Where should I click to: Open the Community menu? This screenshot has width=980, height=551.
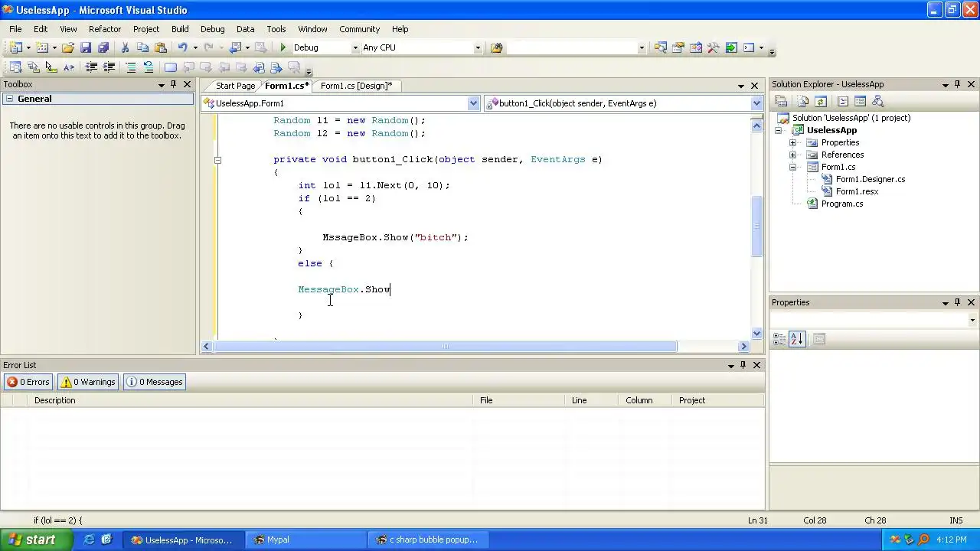[x=359, y=29]
